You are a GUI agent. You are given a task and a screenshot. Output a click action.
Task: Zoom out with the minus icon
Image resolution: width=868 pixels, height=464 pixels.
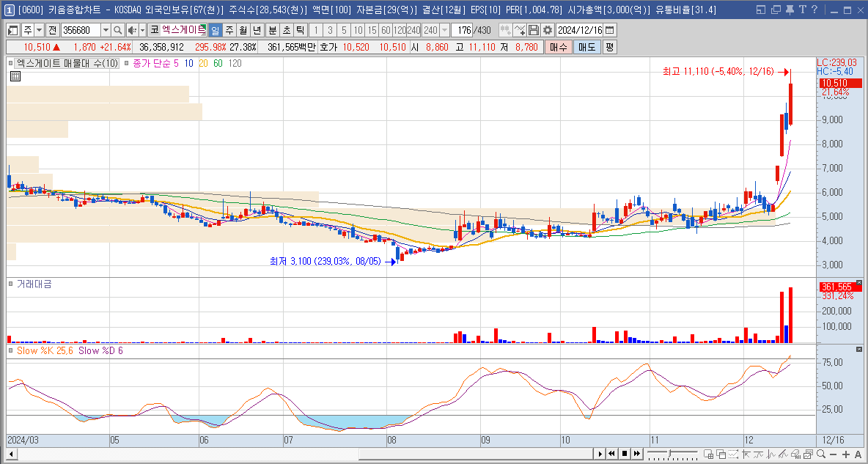point(833,454)
